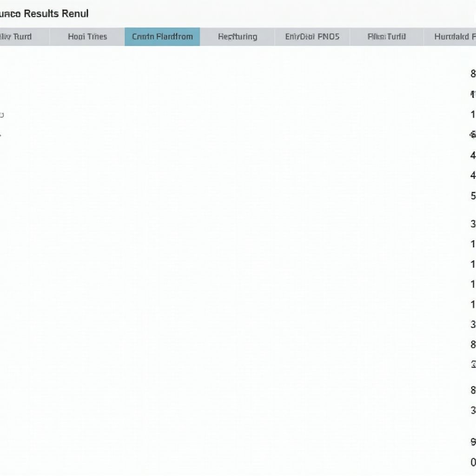This screenshot has width=476, height=476.
Task: Open the Cnatn Flardfrom tab
Action: (162, 37)
